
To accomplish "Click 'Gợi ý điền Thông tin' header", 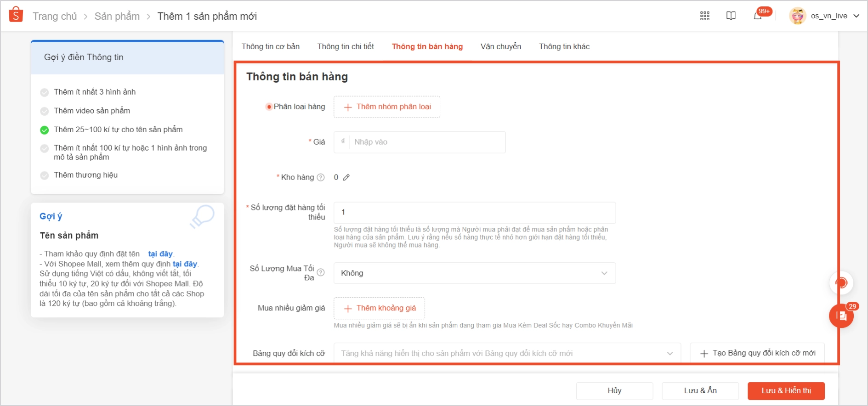I will (84, 57).
